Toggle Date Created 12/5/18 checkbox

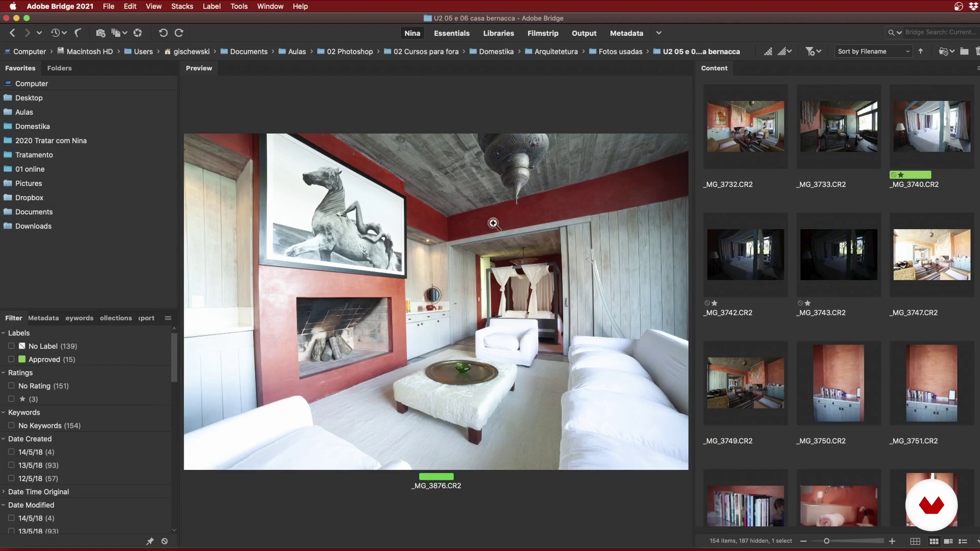pos(11,479)
